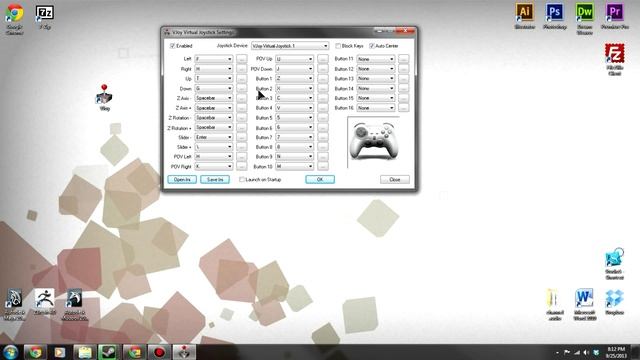Open the Dropbox desktop icon
640x360 pixels.
pyautogui.click(x=614, y=302)
